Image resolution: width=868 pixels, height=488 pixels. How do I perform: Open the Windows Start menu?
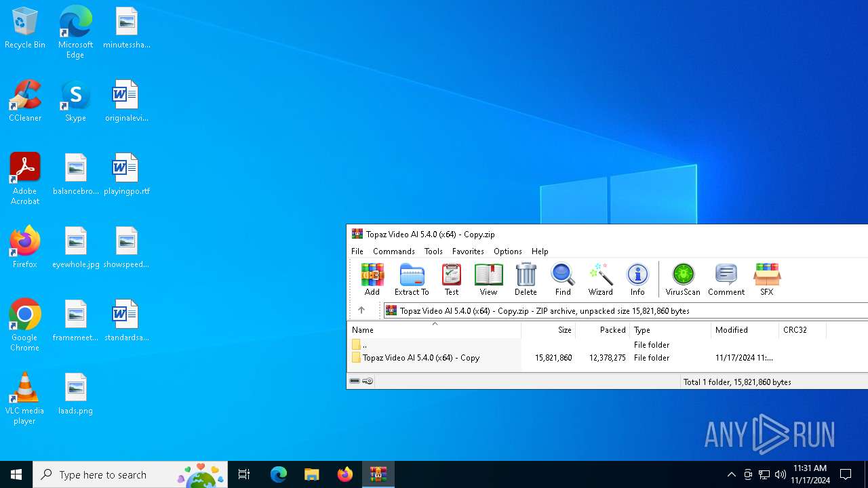pyautogui.click(x=16, y=474)
